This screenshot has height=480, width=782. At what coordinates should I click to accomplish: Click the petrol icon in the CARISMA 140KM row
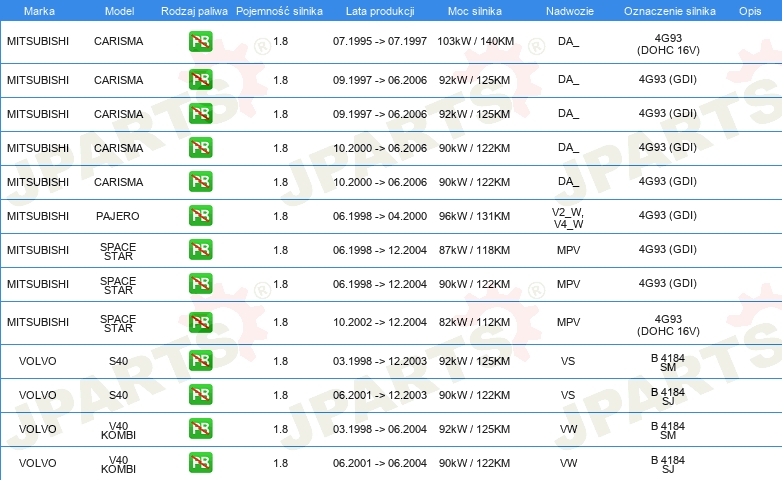(x=200, y=41)
